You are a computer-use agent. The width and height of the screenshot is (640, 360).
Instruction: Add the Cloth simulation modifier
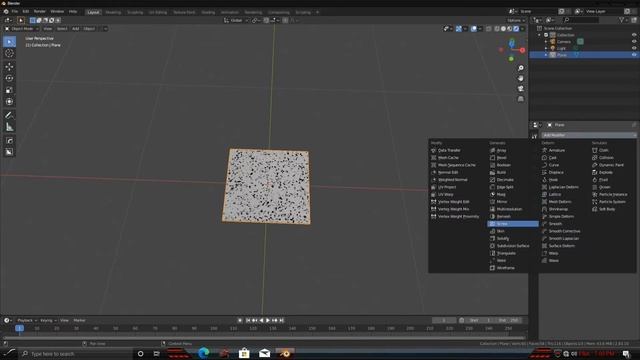603,150
